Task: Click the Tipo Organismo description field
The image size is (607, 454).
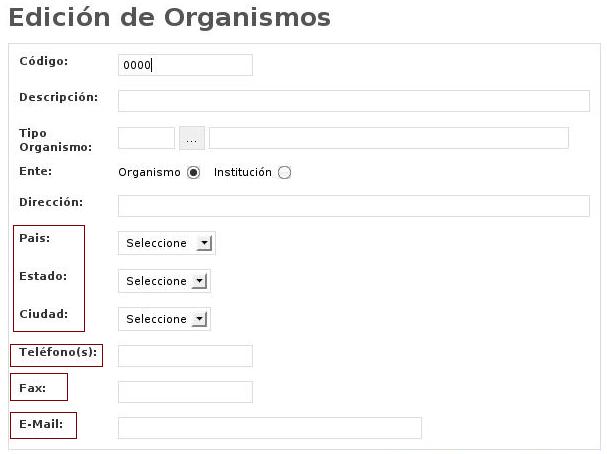Action: coord(388,138)
